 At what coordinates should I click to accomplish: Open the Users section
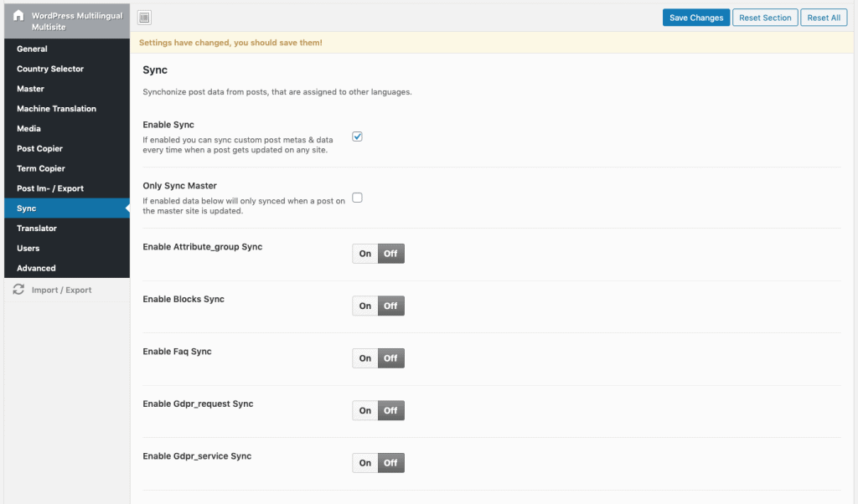[28, 249]
